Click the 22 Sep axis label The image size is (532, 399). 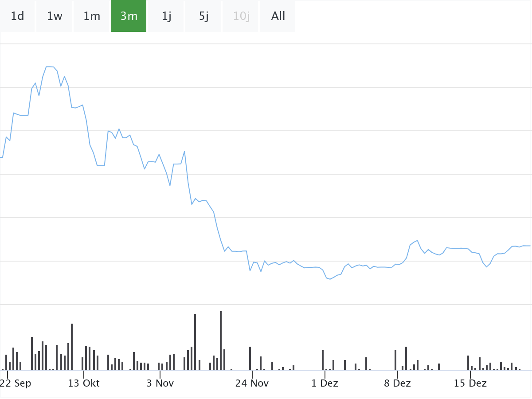click(x=16, y=383)
